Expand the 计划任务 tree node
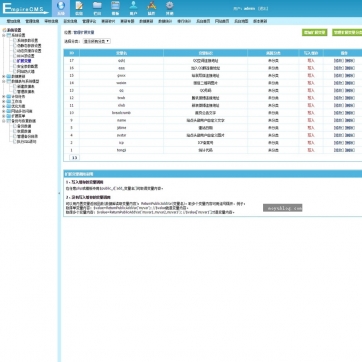 (x=4, y=96)
